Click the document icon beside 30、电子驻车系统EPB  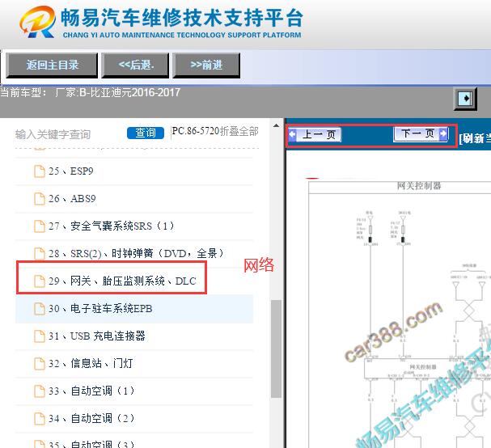coord(40,309)
